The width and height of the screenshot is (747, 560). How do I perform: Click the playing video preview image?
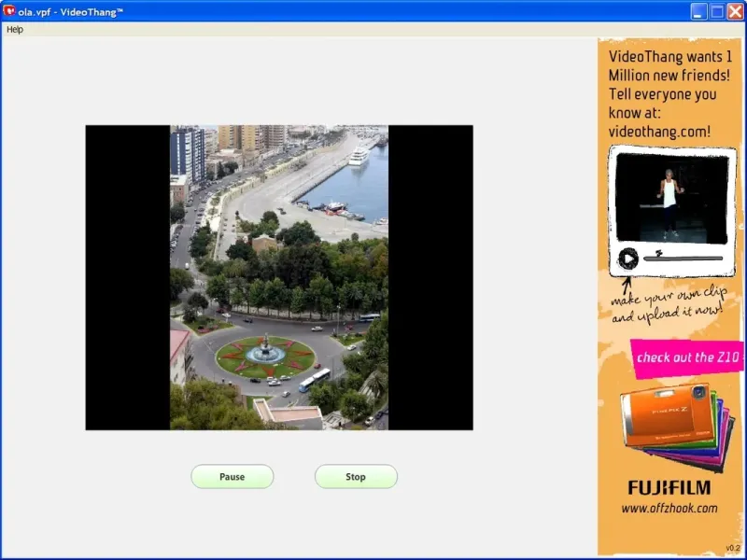point(279,277)
